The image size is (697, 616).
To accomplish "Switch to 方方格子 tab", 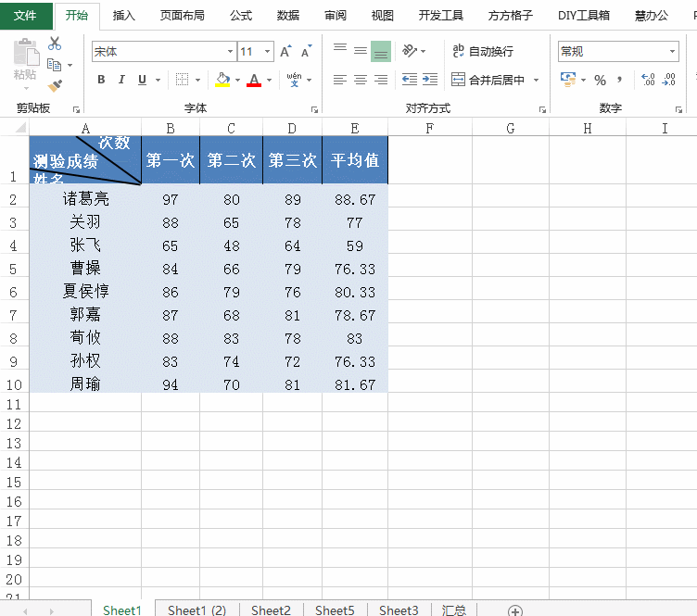I will coord(511,16).
